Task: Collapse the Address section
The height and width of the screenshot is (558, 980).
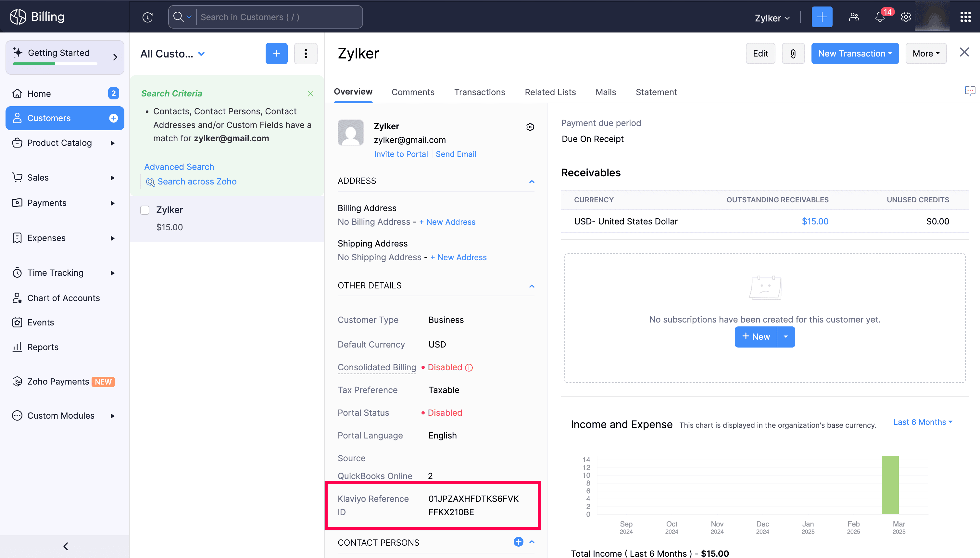Action: point(531,181)
